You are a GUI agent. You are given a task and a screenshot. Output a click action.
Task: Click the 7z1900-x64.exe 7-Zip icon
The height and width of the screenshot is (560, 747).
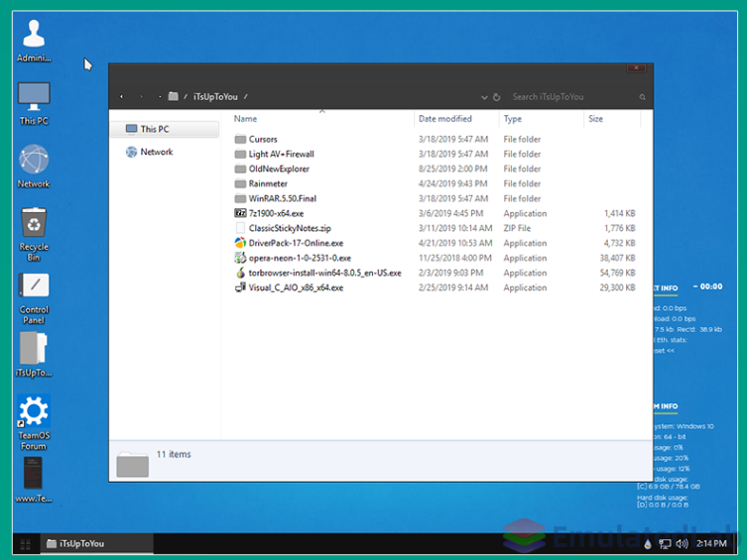[241, 213]
